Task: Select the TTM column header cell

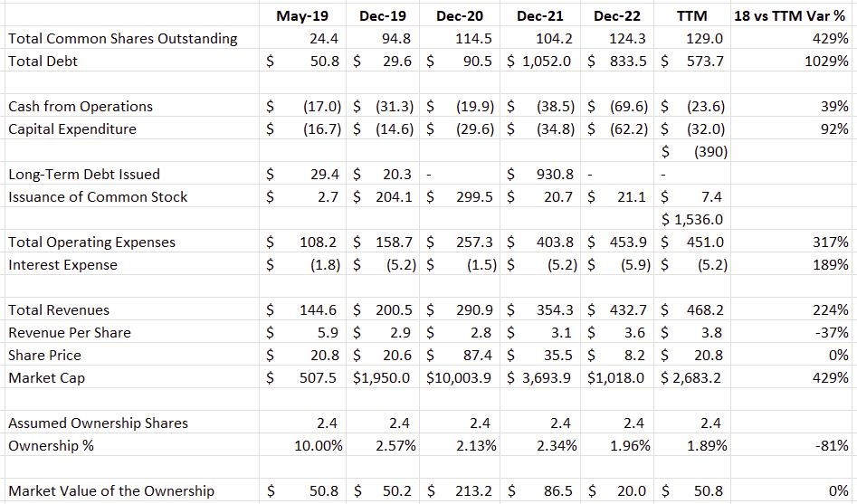Action: (692, 16)
